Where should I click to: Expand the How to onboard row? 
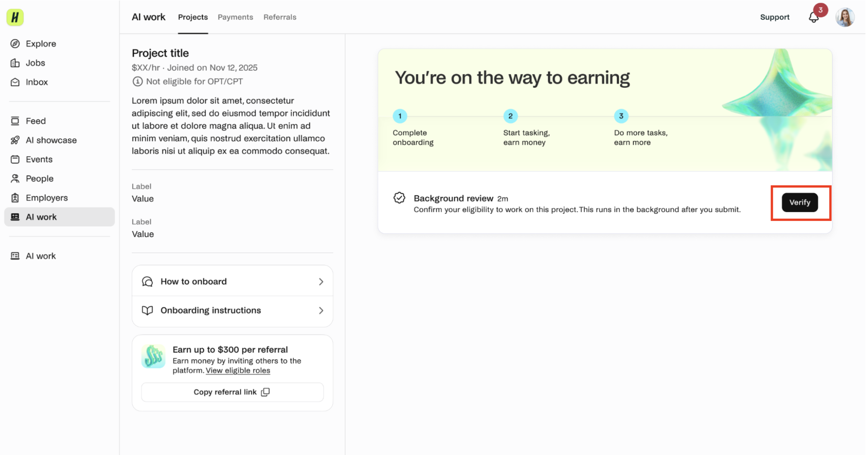(x=232, y=282)
